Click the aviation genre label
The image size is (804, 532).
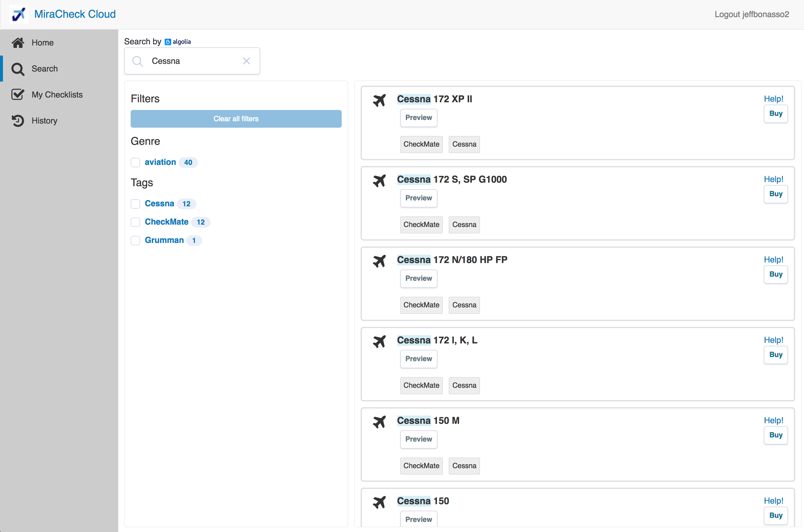[x=160, y=162]
